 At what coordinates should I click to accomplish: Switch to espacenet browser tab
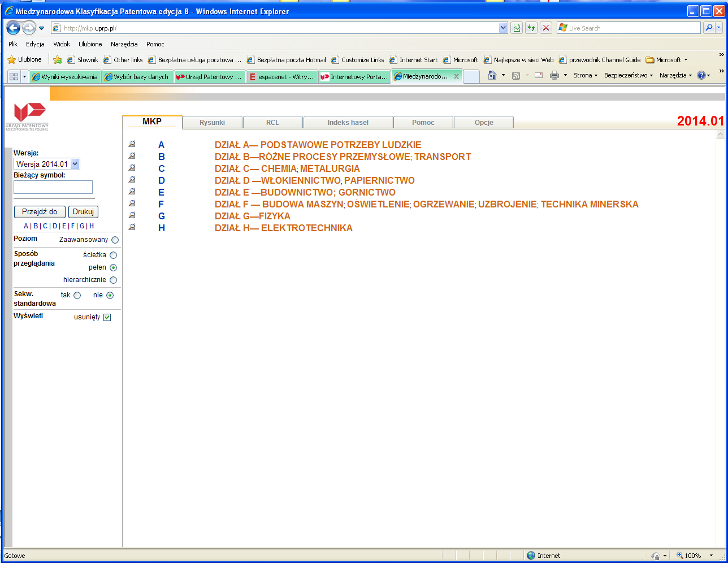point(281,77)
